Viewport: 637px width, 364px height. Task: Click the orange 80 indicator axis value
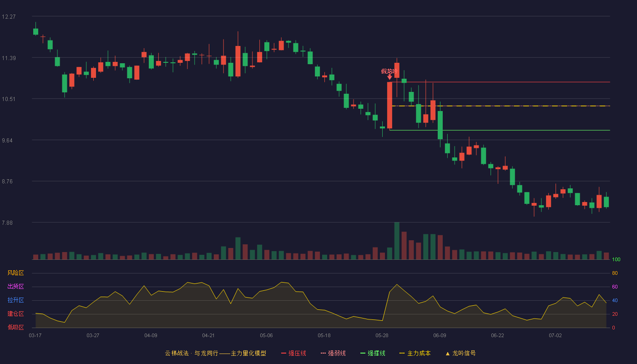(x=615, y=273)
